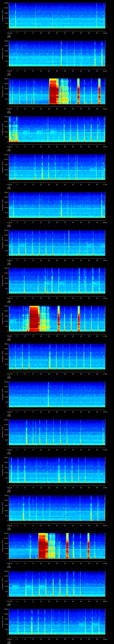114x644 pixels.
Task: Click the "7:37:00" time axis label
Action: [9, 601]
